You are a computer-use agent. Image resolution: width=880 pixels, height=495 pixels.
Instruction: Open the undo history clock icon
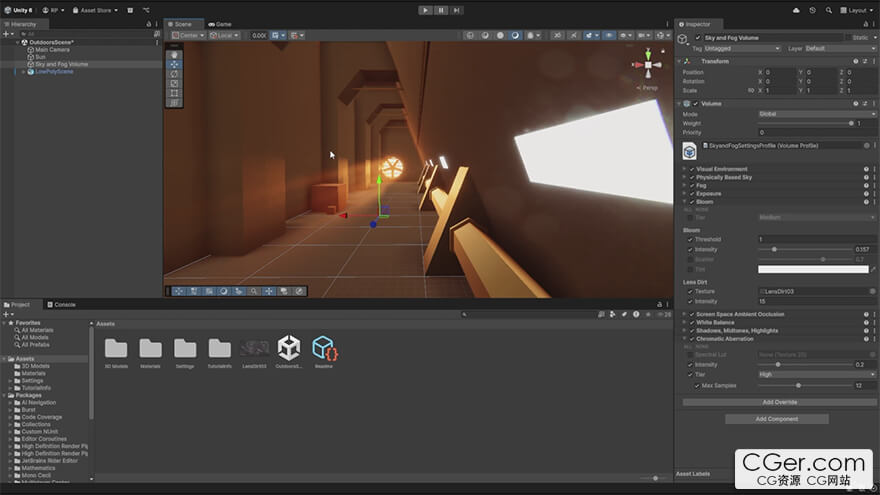[x=812, y=10]
